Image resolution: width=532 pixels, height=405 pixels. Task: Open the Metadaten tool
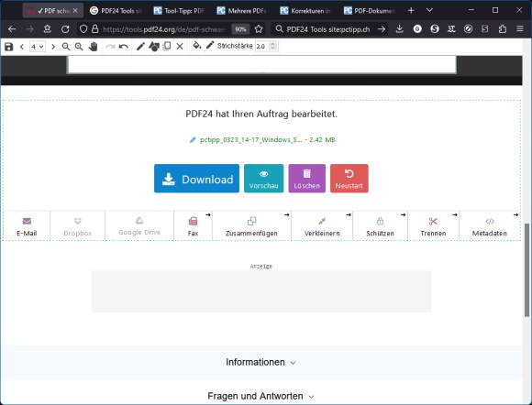[490, 226]
